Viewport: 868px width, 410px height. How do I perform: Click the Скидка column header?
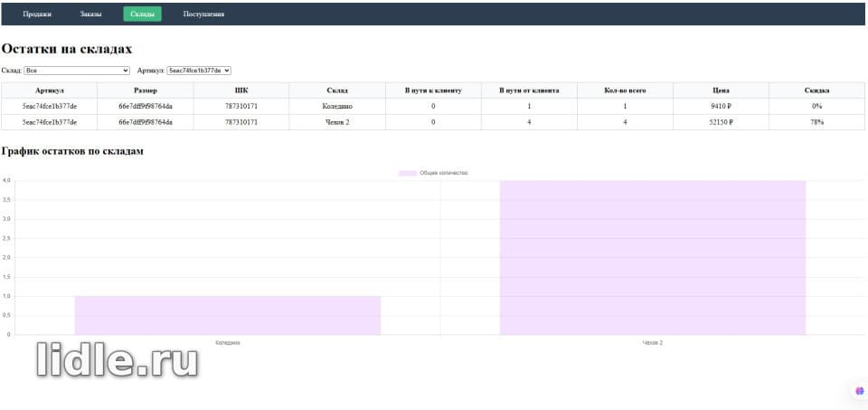816,91
